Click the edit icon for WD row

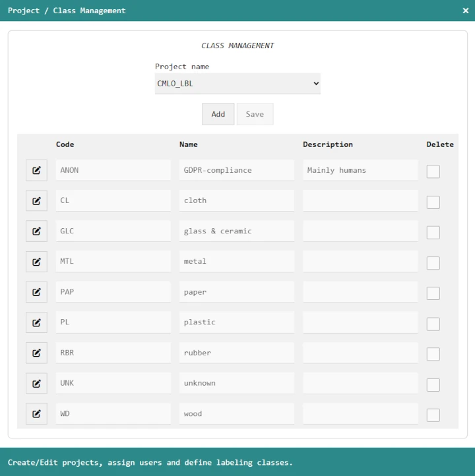click(36, 414)
